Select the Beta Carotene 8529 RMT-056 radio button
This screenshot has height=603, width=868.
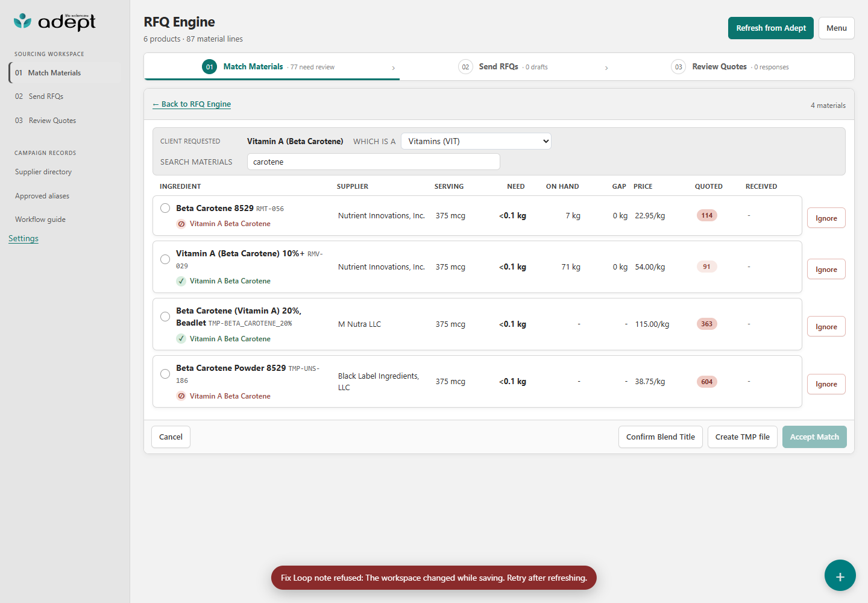[165, 208]
